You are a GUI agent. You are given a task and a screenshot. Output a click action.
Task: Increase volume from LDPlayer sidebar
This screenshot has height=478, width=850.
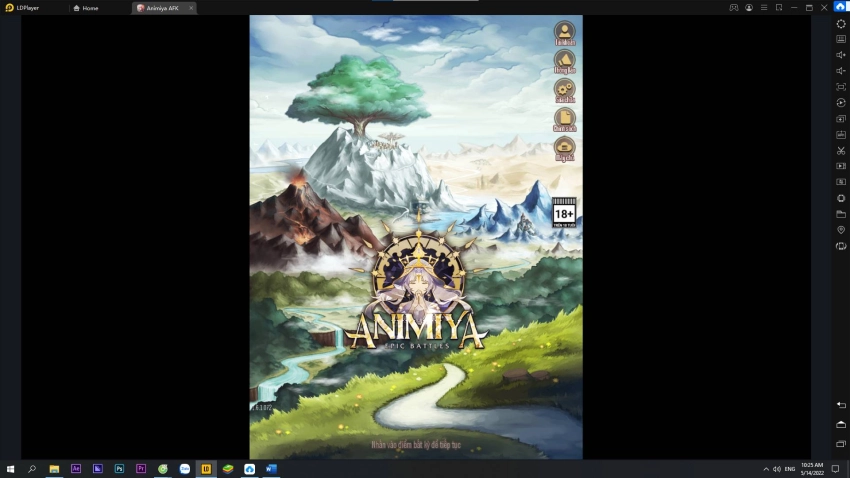pos(841,55)
